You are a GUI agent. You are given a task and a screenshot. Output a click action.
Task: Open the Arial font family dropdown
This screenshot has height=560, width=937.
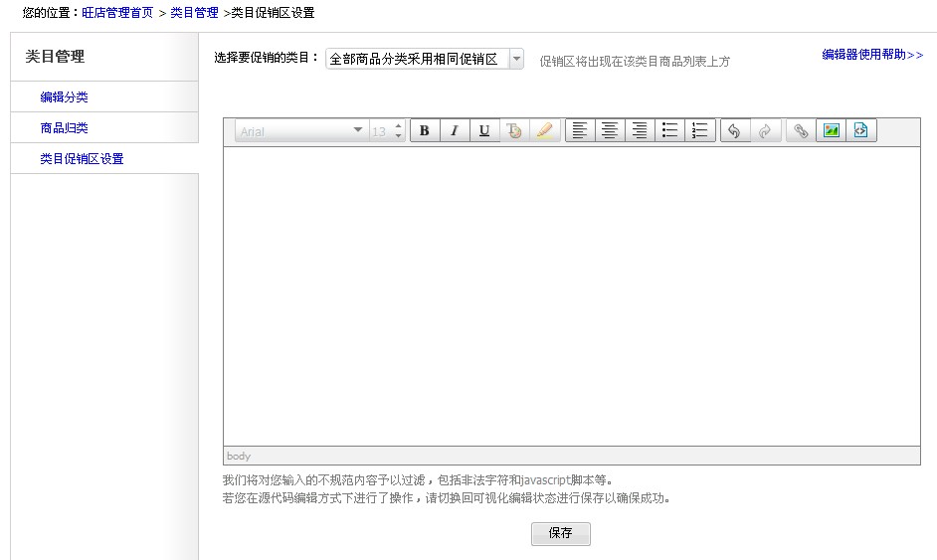coord(301,131)
